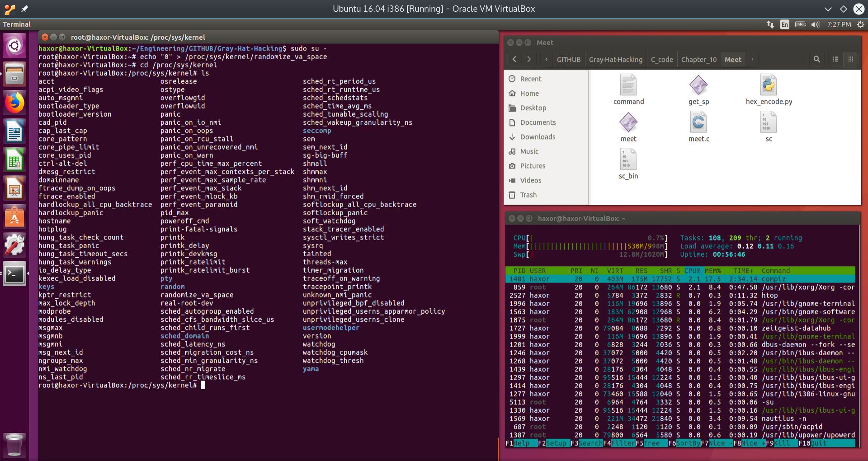Open the En keyboard layout menu
The image size is (868, 461).
[x=785, y=24]
